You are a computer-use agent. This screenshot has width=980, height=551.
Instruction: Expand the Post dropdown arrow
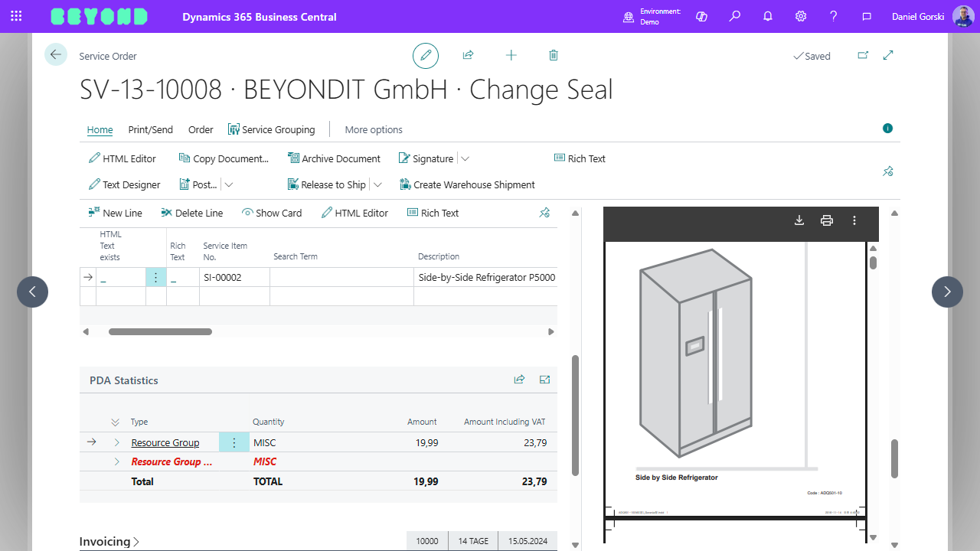[x=228, y=184]
